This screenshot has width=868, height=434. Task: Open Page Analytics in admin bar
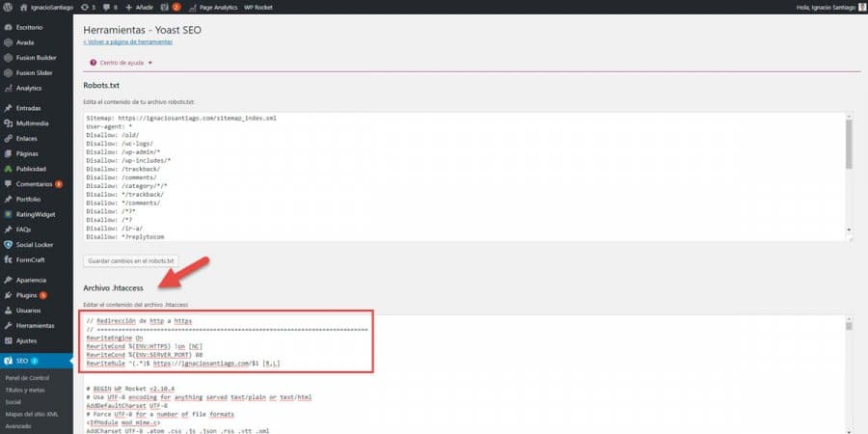coord(213,7)
